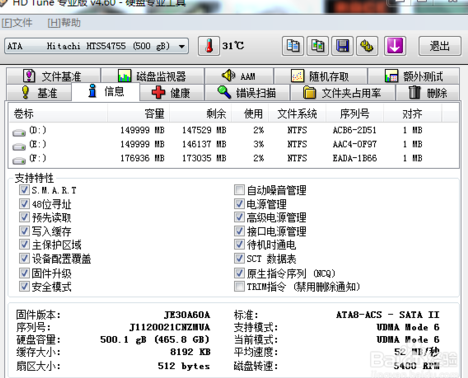Image resolution: width=468 pixels, height=378 pixels.
Task: Click the 31℃ temperature reading
Action: coord(233,46)
